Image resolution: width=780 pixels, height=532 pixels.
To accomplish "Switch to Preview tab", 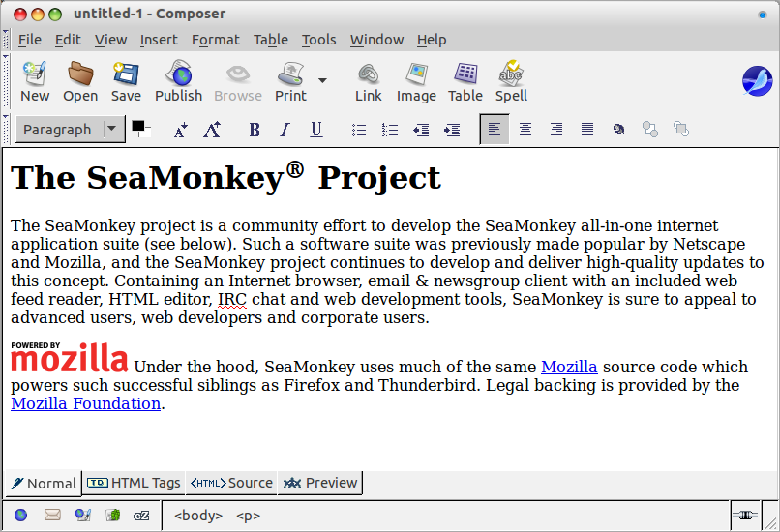I will coord(320,483).
